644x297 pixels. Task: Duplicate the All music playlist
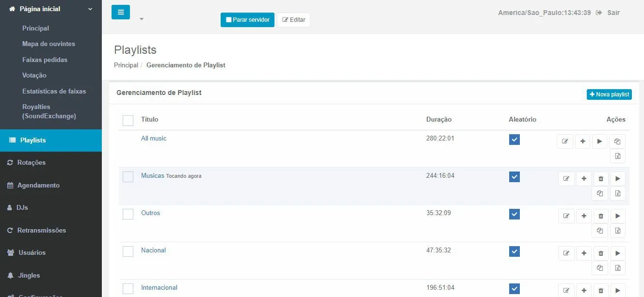(x=617, y=141)
